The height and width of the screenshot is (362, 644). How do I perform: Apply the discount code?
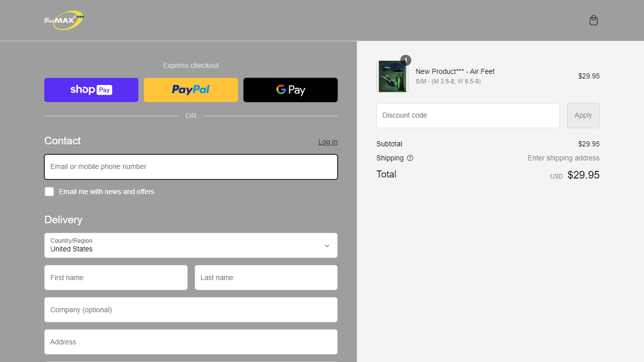pos(583,116)
